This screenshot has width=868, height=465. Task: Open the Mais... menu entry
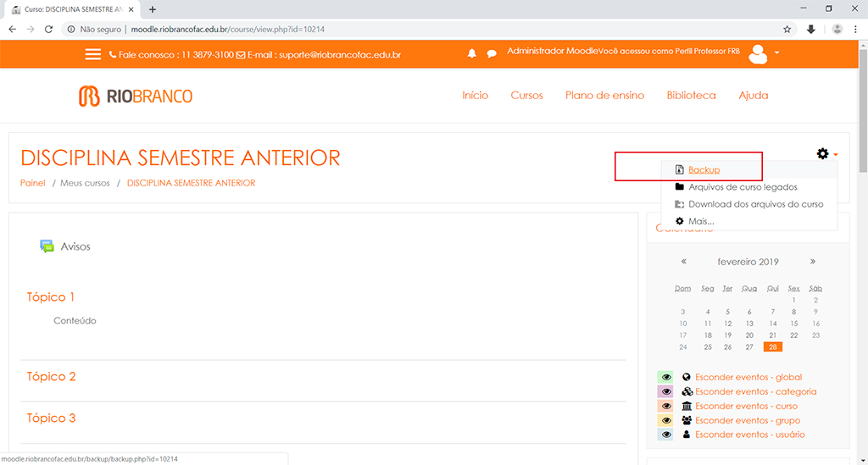701,221
